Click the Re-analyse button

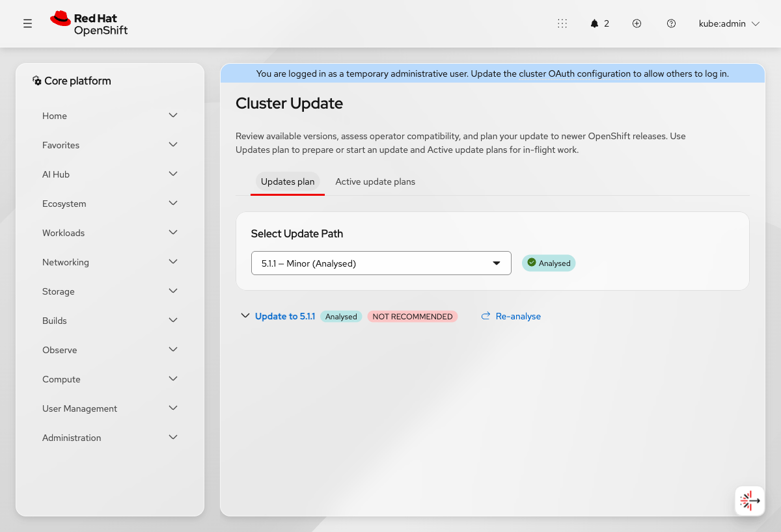[x=511, y=316]
